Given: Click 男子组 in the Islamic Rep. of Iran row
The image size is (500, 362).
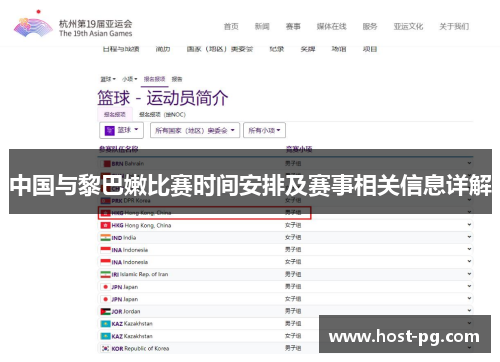Looking at the screenshot, I should coord(293,274).
